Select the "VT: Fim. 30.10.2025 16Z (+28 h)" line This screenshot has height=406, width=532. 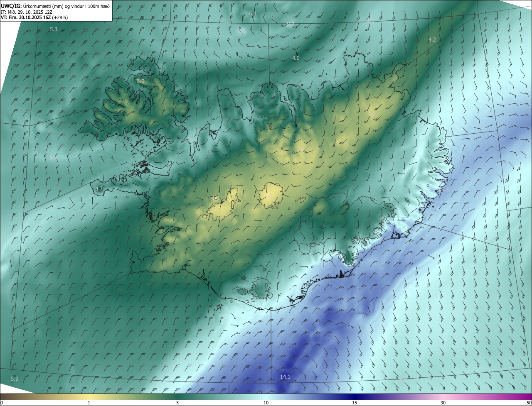tap(34, 17)
